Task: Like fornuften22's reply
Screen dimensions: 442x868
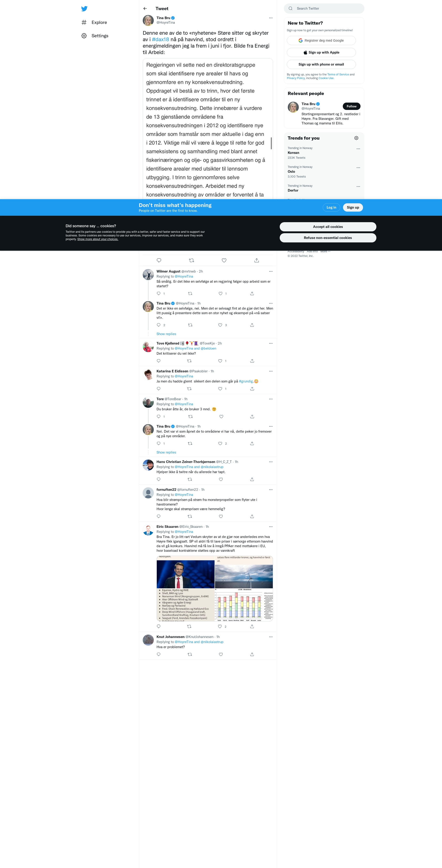Action: pyautogui.click(x=221, y=517)
